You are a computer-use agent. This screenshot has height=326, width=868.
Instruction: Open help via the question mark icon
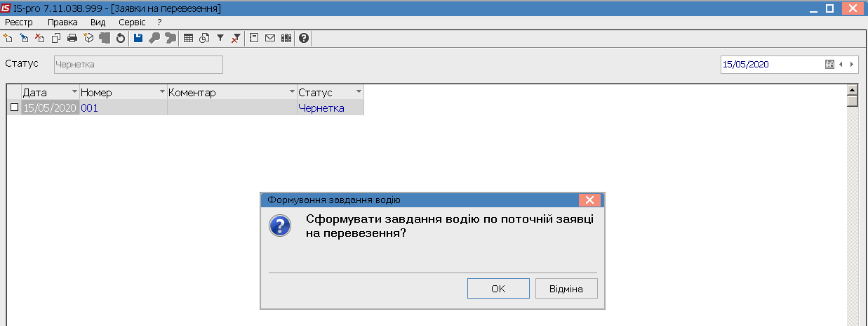click(x=304, y=38)
